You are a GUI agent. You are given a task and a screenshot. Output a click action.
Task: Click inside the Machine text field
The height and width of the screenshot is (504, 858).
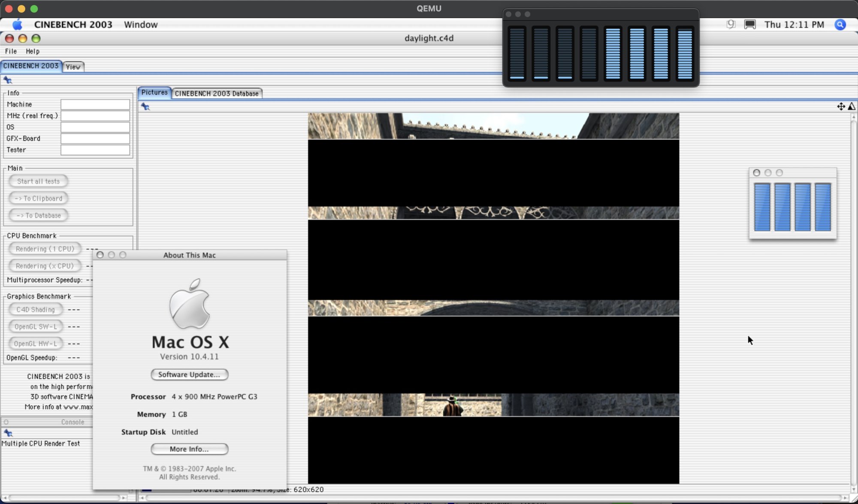click(95, 104)
